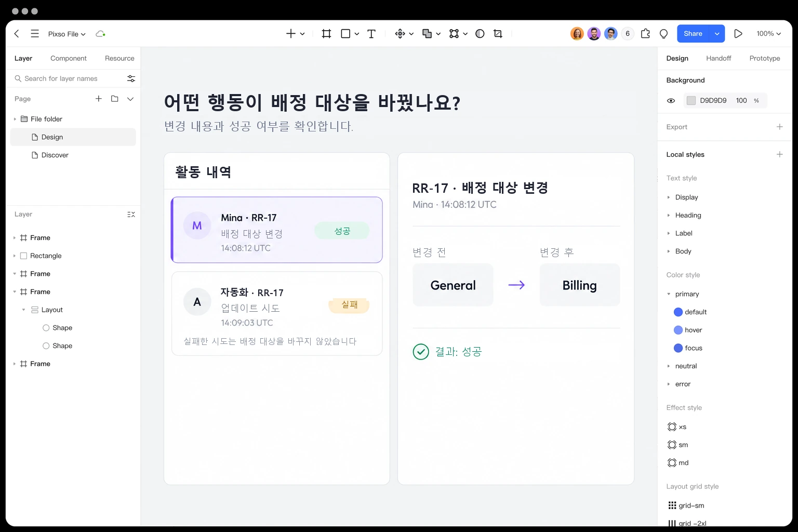Expand the add tool dropdown arrow
798x532 pixels.
point(302,34)
